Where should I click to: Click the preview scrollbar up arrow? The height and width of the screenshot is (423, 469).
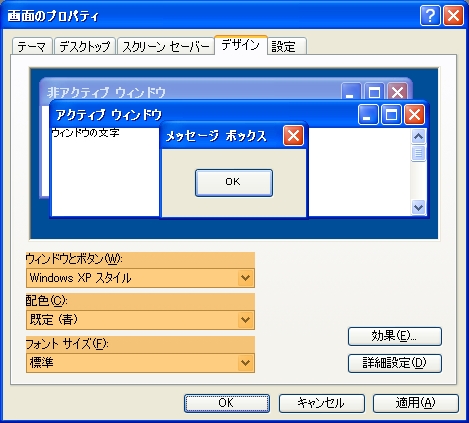tap(418, 136)
